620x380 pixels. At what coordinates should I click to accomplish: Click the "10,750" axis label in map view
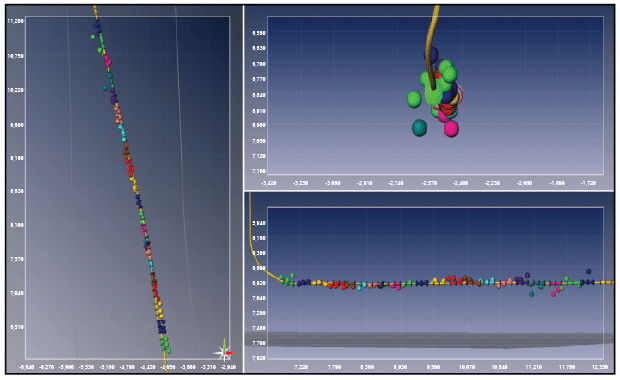coord(15,56)
